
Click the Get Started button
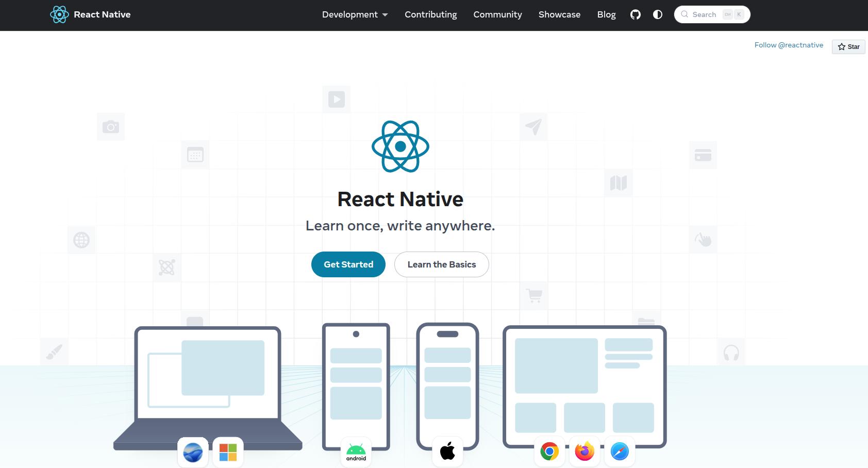348,264
